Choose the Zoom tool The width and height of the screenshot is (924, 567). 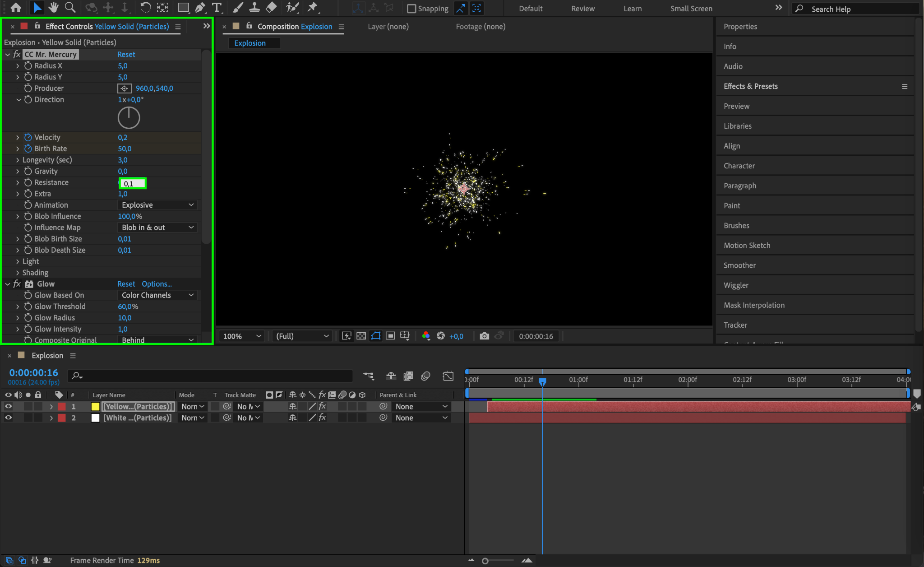pos(70,8)
